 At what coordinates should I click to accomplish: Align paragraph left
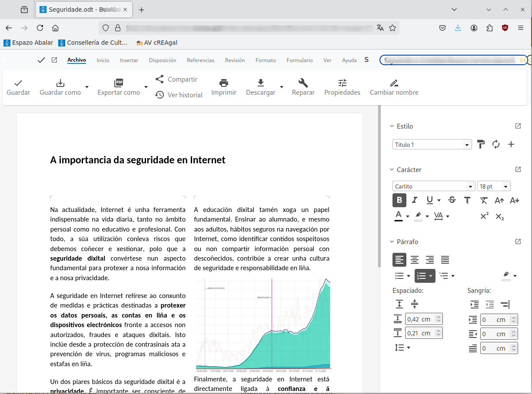[x=399, y=260]
